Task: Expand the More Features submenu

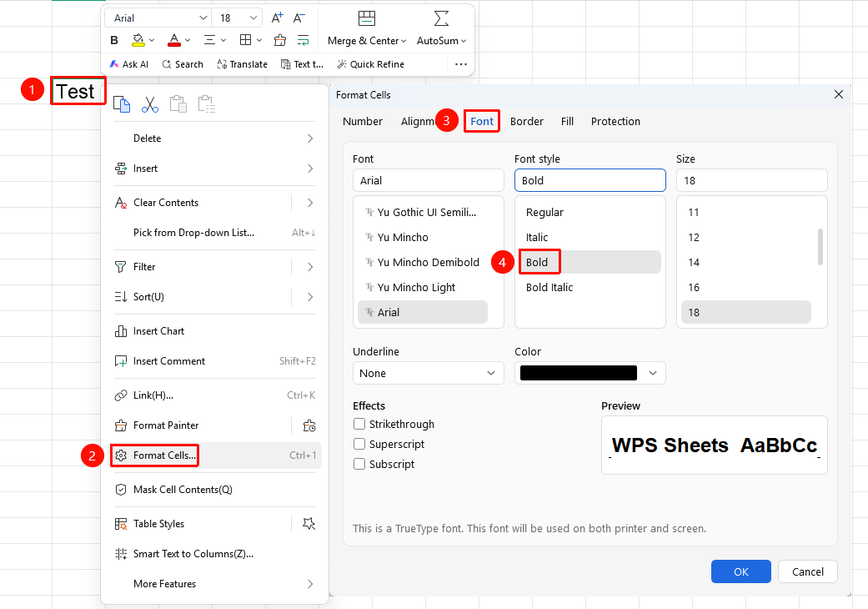Action: (214, 583)
